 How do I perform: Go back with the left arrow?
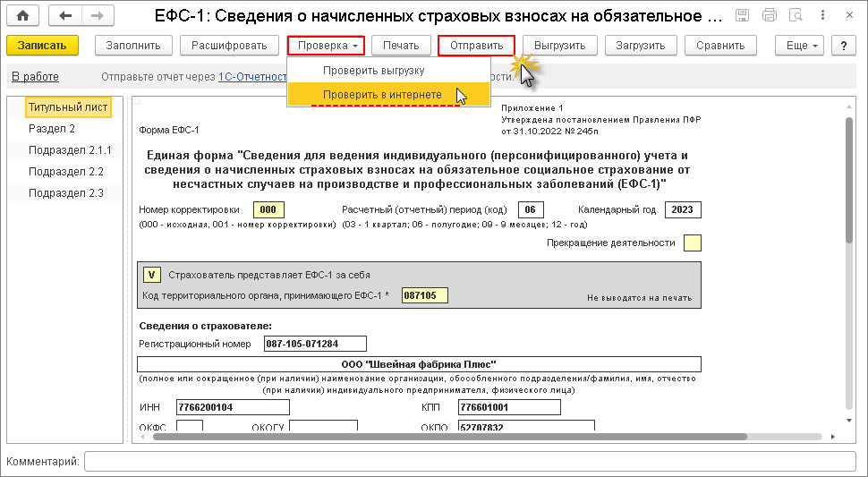pyautogui.click(x=64, y=15)
